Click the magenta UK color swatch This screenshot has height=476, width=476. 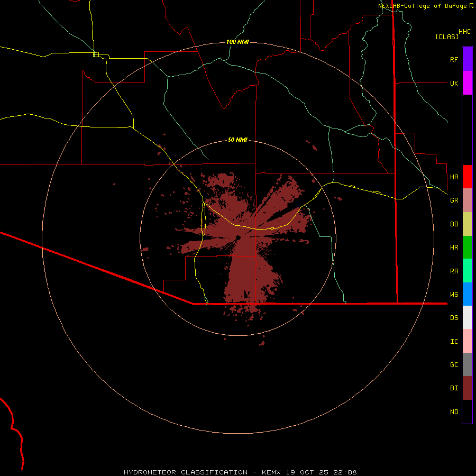[x=467, y=83]
